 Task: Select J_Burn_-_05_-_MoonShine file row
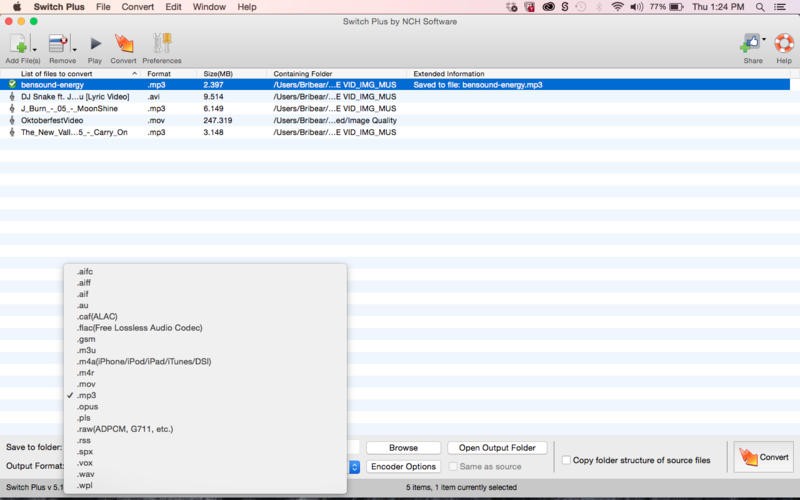(395, 108)
